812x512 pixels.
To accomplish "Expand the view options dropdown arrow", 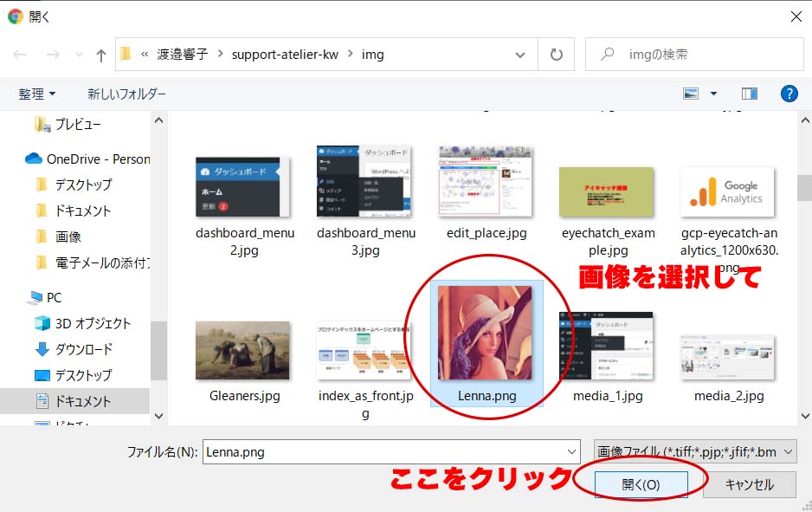I will click(713, 94).
